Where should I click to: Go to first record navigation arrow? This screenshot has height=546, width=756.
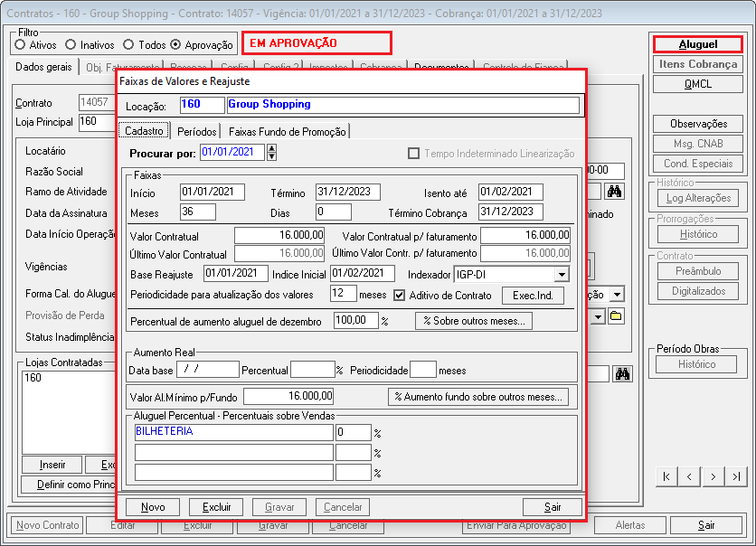coord(666,476)
